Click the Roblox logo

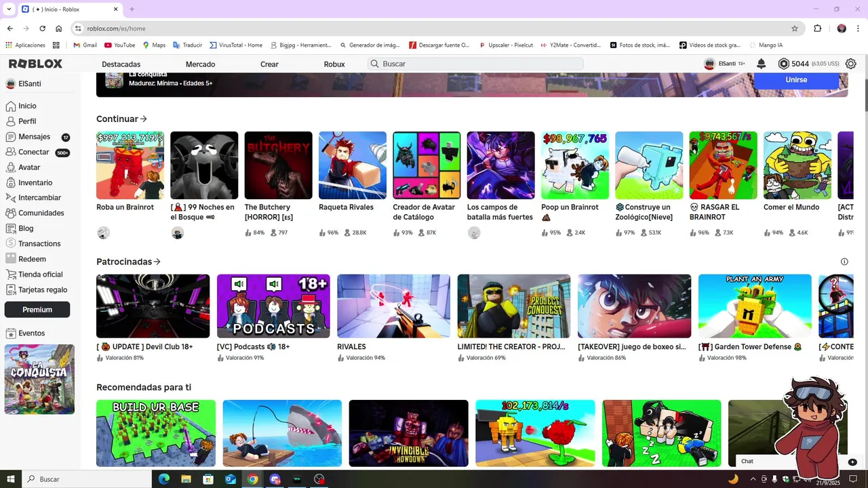pyautogui.click(x=35, y=64)
